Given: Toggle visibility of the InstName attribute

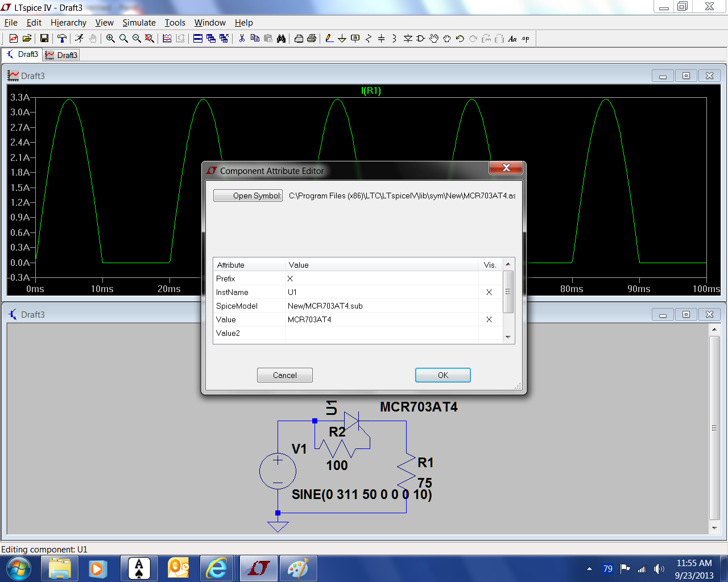Looking at the screenshot, I should click(489, 292).
